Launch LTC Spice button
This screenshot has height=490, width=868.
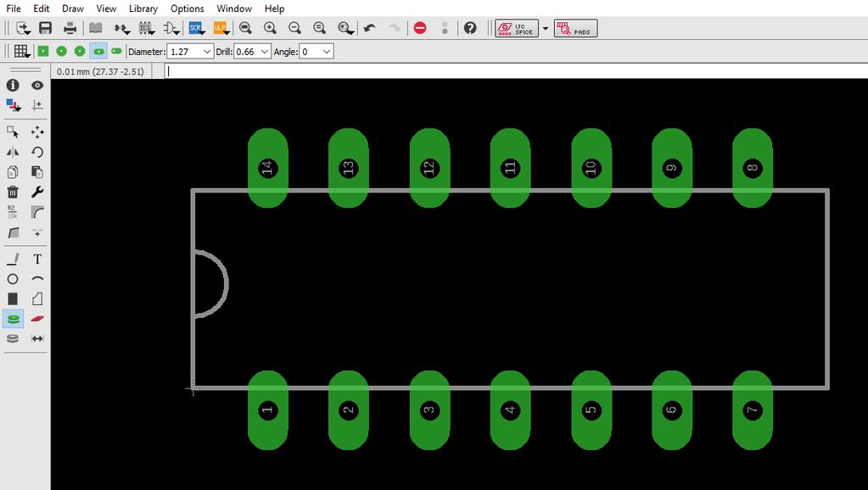[517, 28]
